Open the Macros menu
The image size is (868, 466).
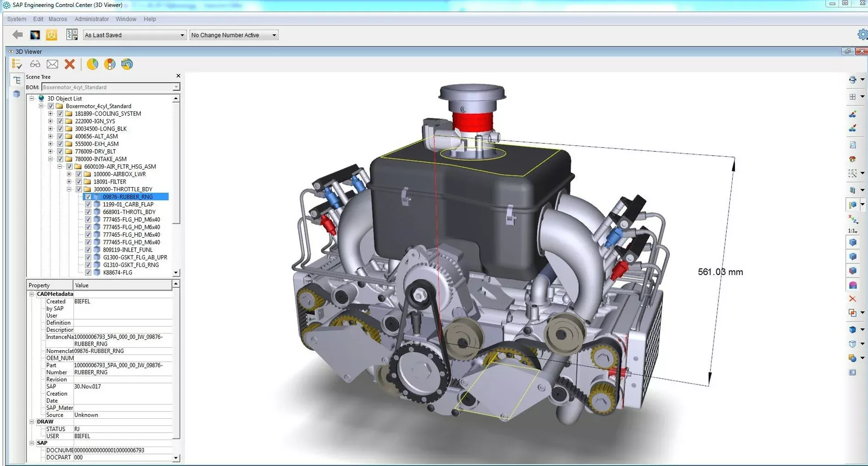point(57,19)
